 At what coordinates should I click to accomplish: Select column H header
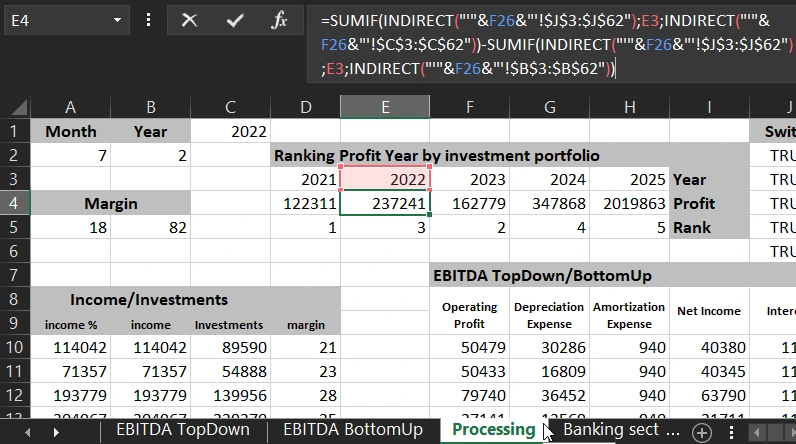click(x=629, y=107)
